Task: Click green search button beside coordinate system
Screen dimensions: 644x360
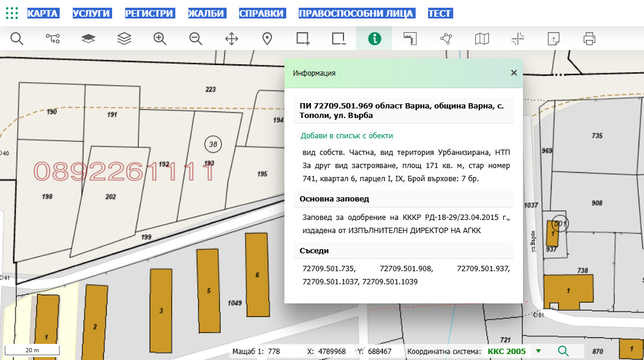Action: (563, 351)
